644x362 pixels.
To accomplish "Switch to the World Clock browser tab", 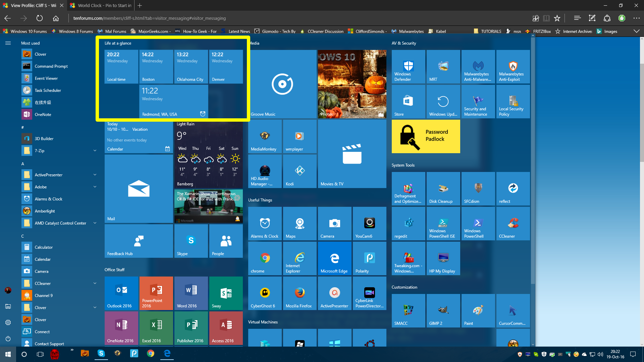I will point(100,5).
